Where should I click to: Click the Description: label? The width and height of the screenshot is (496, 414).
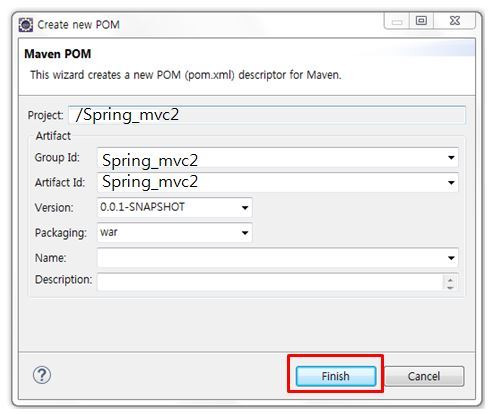pyautogui.click(x=63, y=280)
